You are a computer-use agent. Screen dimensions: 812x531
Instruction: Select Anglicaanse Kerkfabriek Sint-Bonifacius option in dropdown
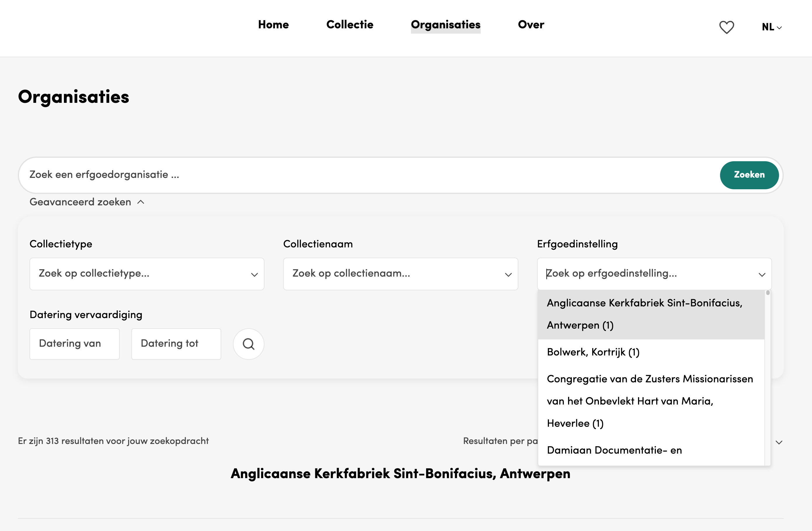pyautogui.click(x=651, y=314)
